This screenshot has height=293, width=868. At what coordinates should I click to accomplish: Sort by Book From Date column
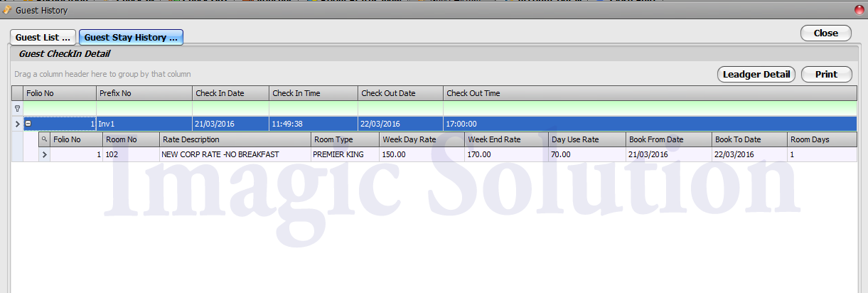[669, 139]
